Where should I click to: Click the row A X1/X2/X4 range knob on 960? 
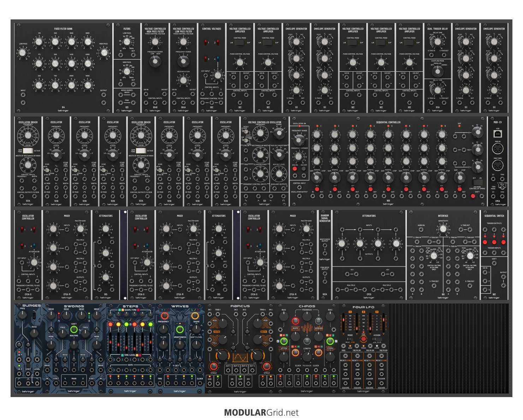point(477,133)
